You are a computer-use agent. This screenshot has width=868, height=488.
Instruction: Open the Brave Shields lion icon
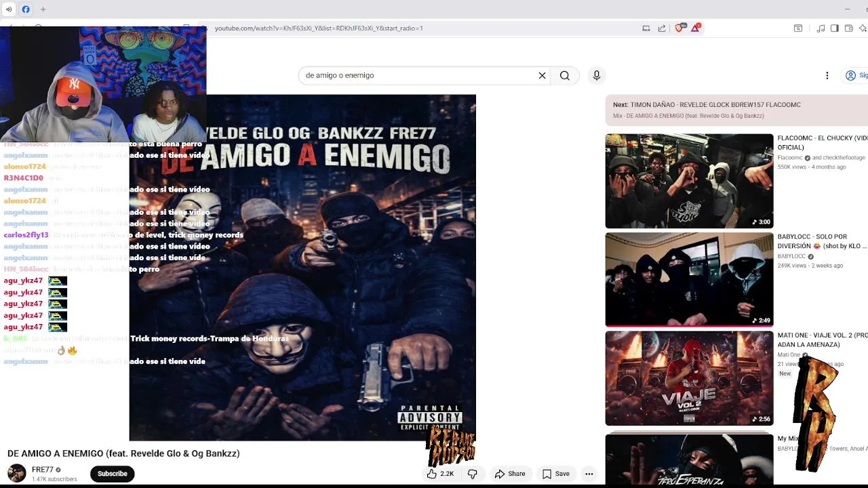(679, 28)
